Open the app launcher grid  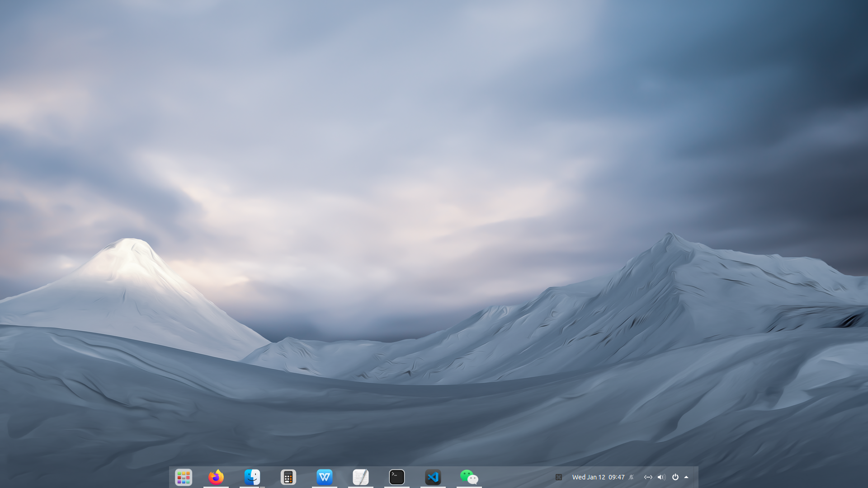pyautogui.click(x=184, y=477)
